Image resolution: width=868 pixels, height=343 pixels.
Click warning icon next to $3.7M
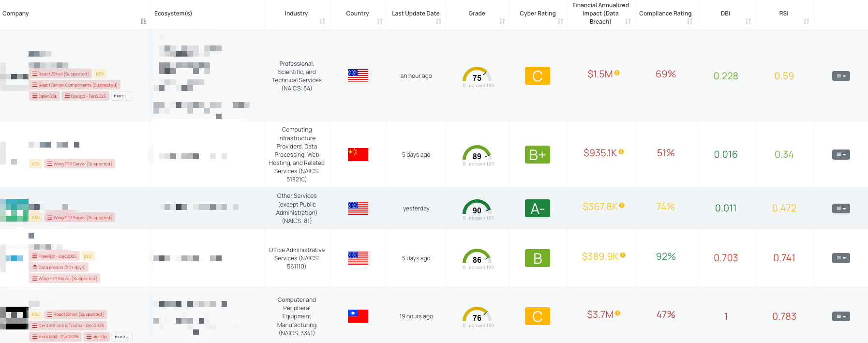point(618,313)
